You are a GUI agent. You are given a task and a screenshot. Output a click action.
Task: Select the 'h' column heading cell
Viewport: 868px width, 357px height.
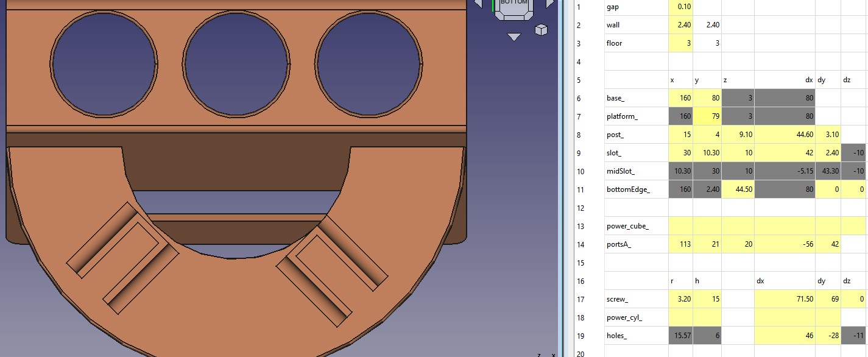(707, 281)
